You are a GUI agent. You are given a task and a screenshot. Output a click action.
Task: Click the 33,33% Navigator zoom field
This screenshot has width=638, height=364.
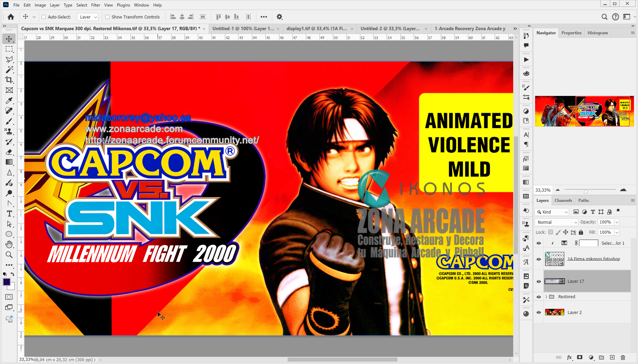[543, 190]
